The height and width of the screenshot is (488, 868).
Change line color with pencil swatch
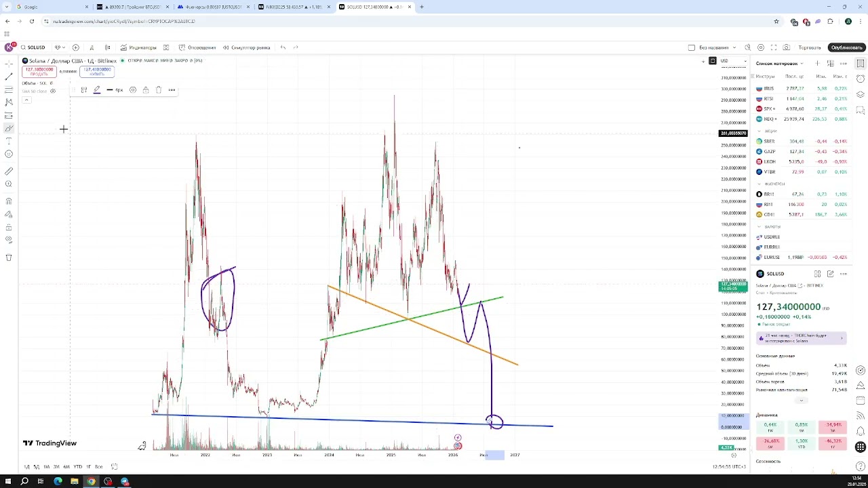97,90
